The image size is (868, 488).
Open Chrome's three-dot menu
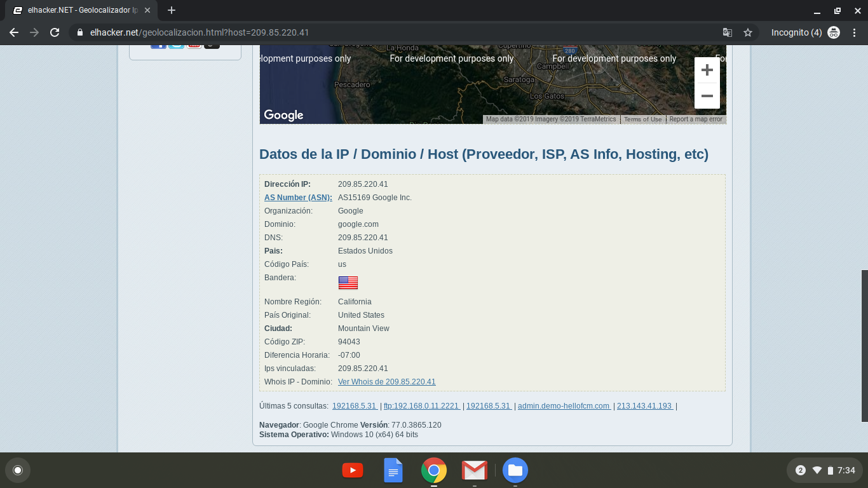[854, 32]
